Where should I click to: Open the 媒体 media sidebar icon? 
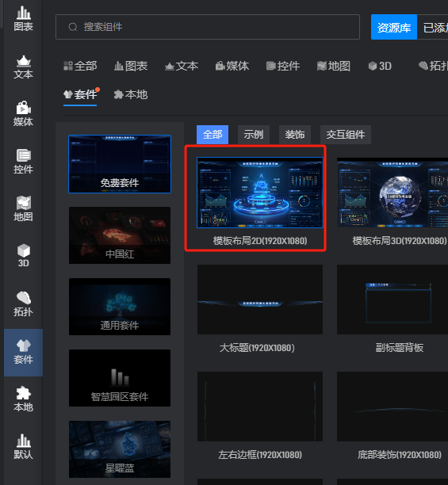tap(23, 114)
